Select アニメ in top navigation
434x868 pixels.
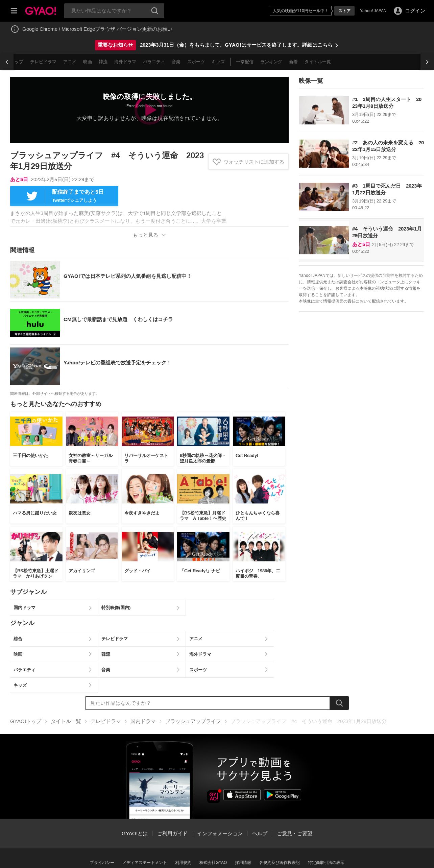70,62
